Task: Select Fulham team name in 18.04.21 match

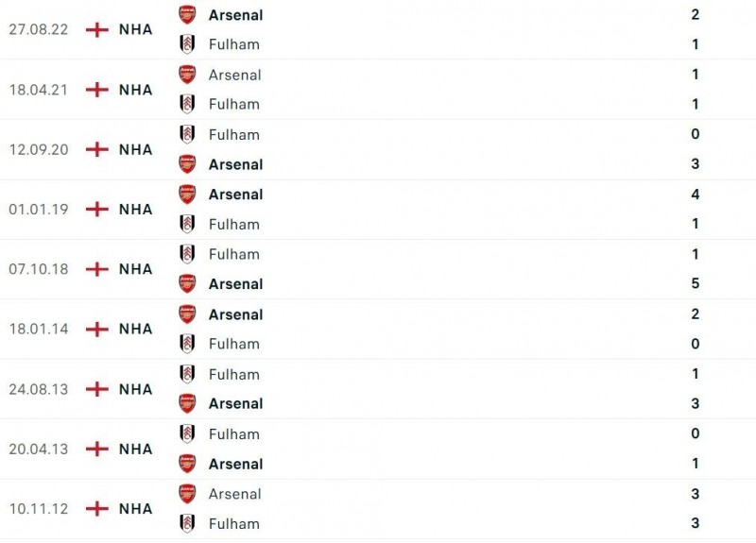Action: pos(233,104)
